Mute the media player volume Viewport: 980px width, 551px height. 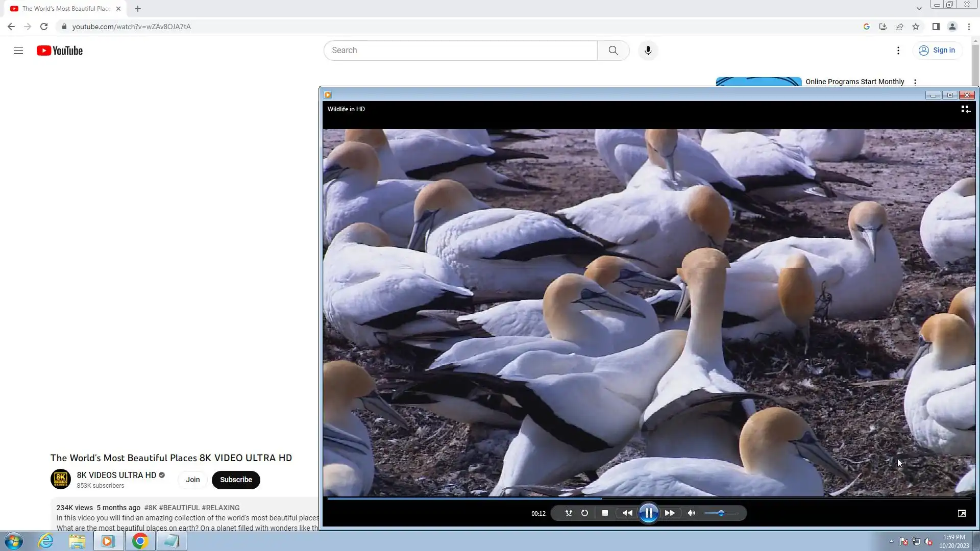[692, 513]
